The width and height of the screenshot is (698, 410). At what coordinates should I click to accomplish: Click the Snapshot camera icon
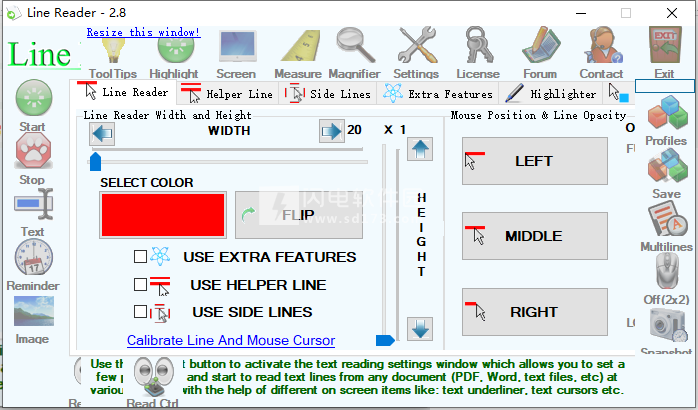pyautogui.click(x=668, y=326)
